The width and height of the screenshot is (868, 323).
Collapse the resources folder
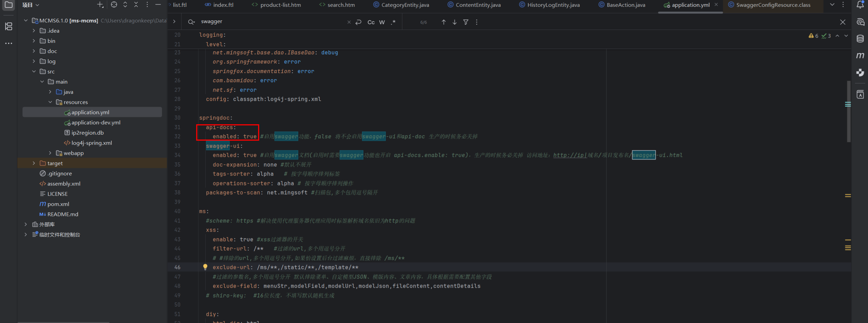pos(50,102)
